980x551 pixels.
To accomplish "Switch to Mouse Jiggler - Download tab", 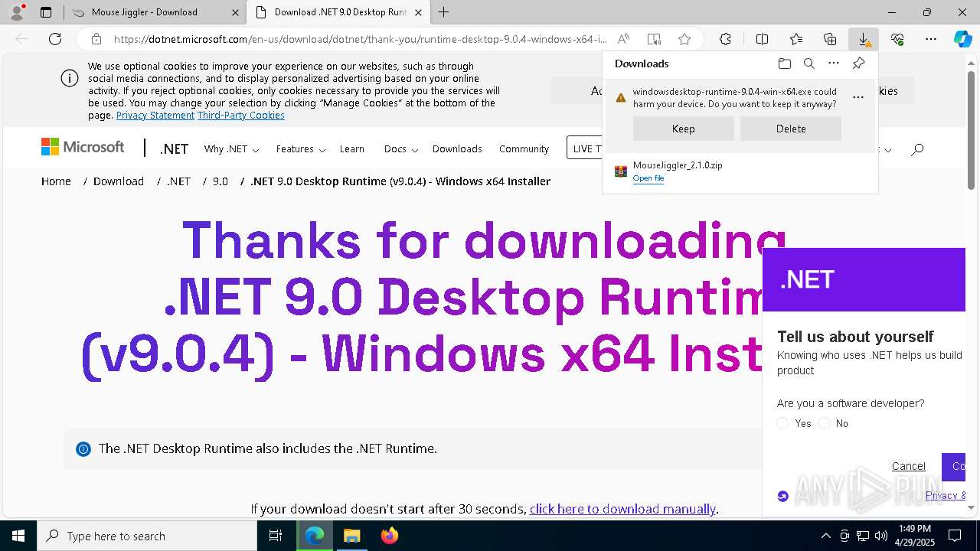I will 154,12.
